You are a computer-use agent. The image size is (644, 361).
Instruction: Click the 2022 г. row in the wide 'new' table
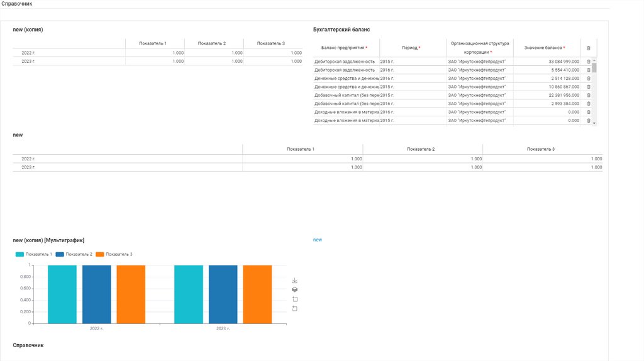(308, 158)
